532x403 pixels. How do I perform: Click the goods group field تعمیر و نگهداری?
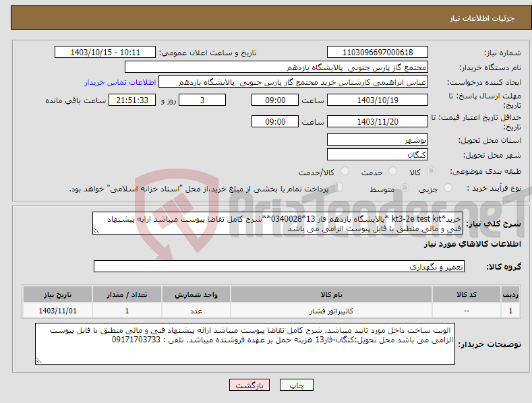(x=279, y=267)
